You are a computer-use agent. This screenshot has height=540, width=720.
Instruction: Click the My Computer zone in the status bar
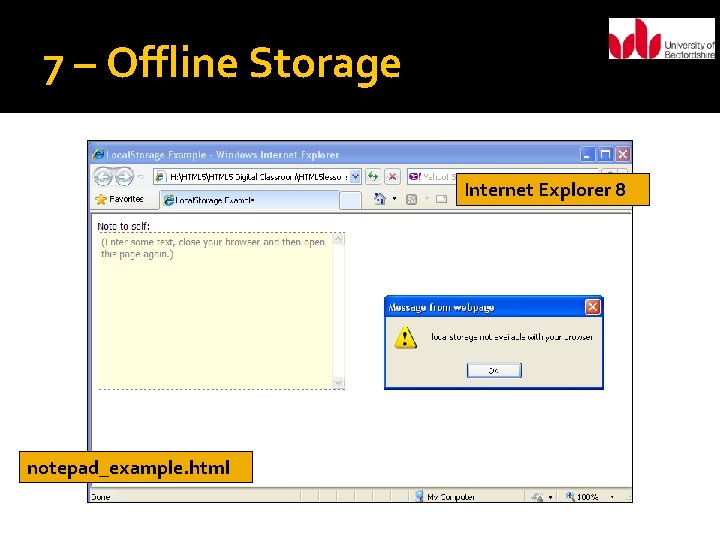coord(444,496)
